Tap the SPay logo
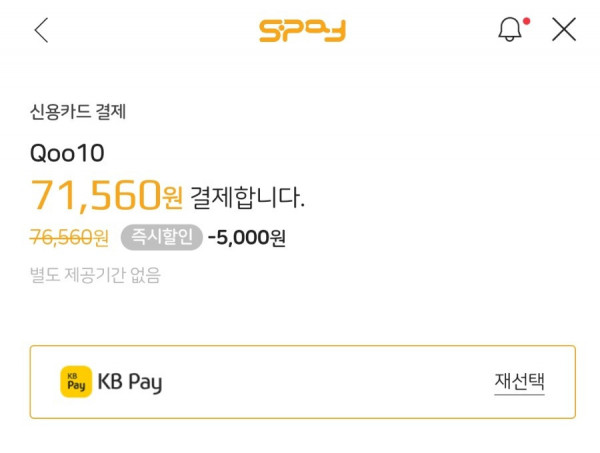The height and width of the screenshot is (453, 600). (302, 31)
